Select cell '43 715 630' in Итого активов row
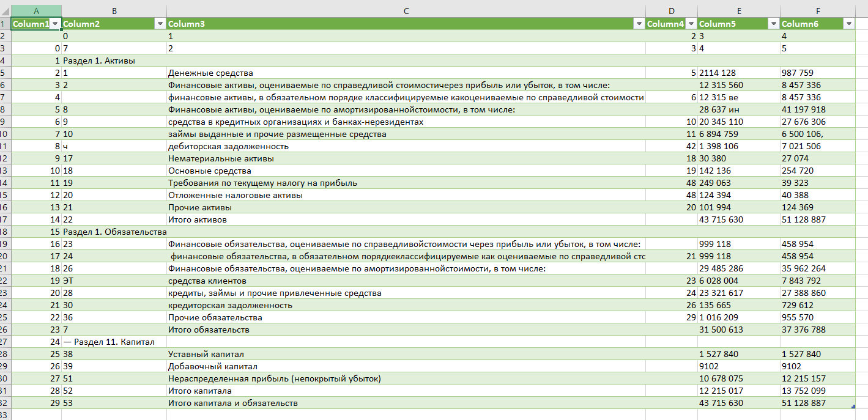Image resolution: width=868 pixels, height=420 pixels. tap(739, 219)
